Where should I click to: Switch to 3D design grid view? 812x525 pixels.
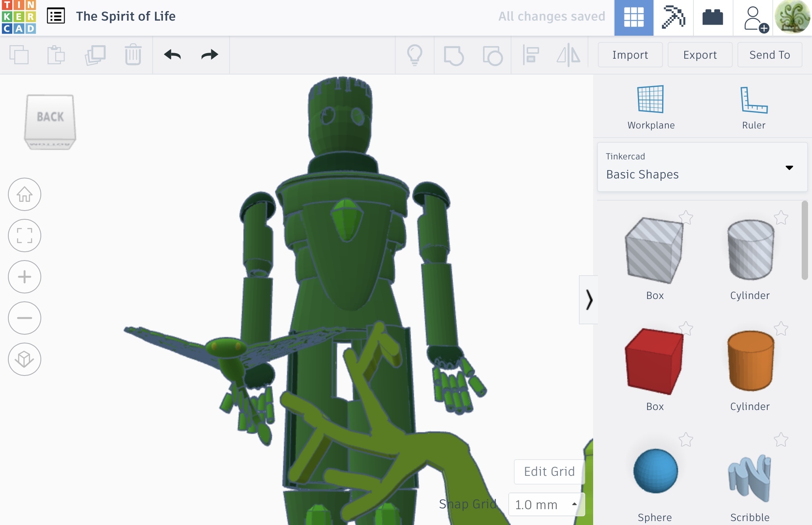[x=634, y=18]
